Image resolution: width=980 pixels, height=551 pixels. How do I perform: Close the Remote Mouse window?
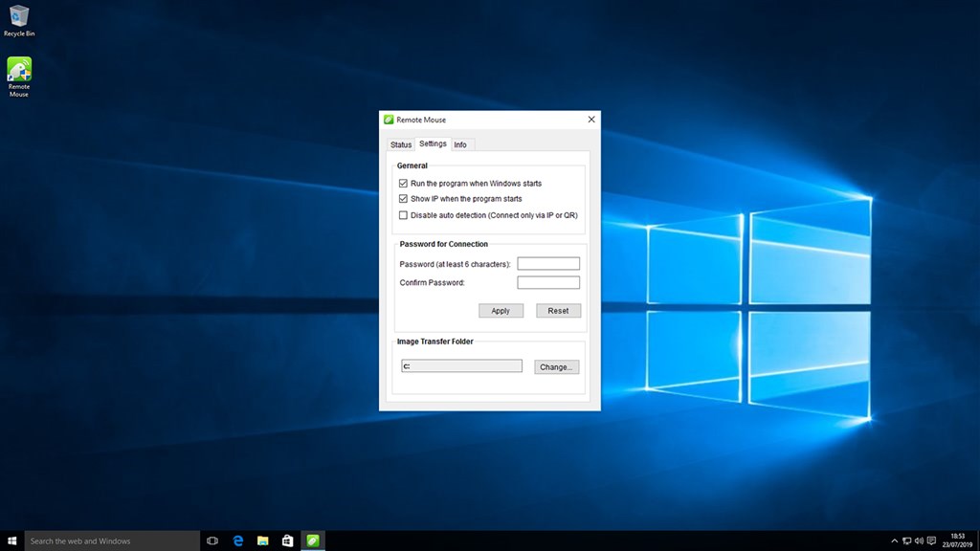click(x=591, y=120)
